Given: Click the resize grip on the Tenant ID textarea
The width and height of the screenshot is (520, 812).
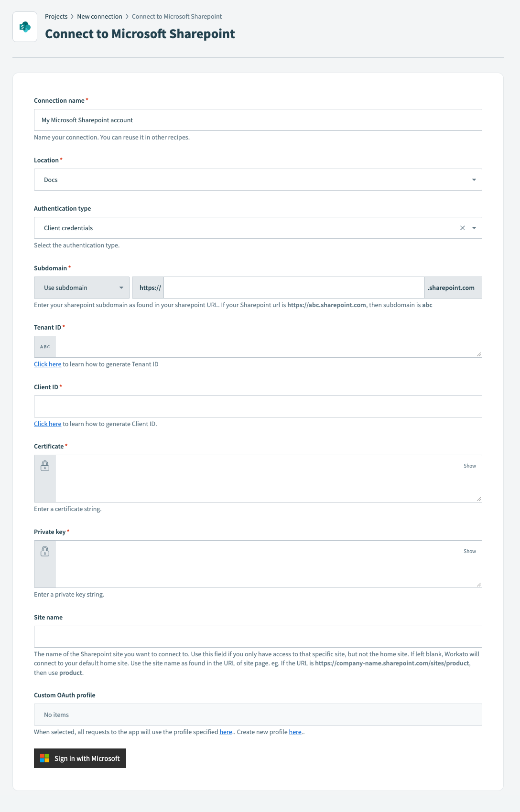Looking at the screenshot, I should point(479,353).
